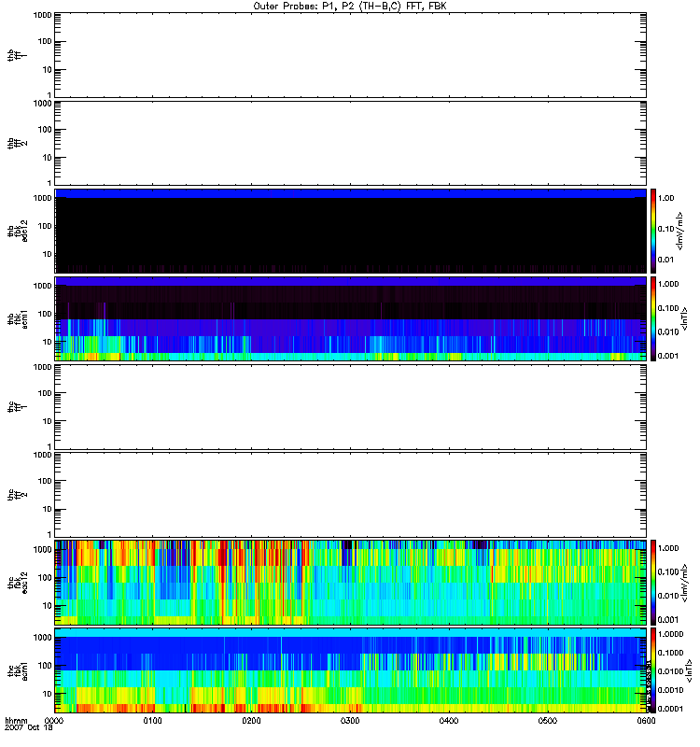Click the thc fbk scm1 spectrogram panel

click(x=350, y=669)
